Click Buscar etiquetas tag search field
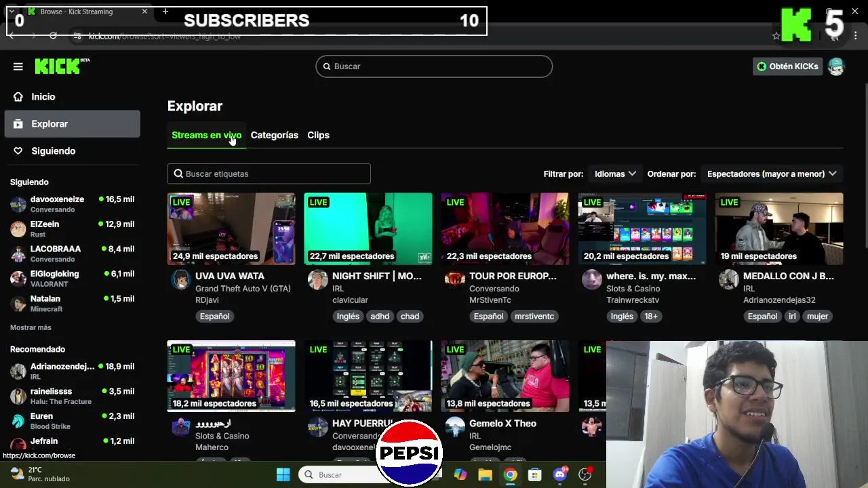Viewport: 868px width, 488px height. (x=269, y=174)
